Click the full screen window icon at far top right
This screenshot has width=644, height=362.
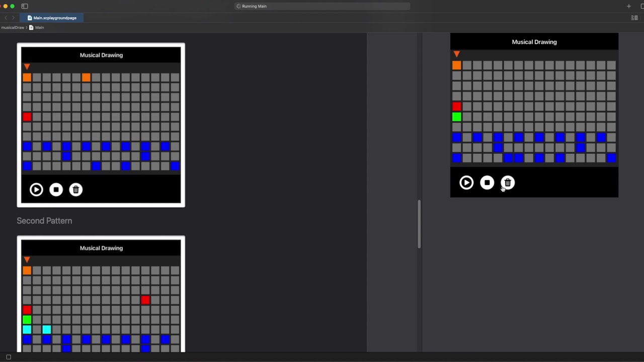pyautogui.click(x=642, y=6)
